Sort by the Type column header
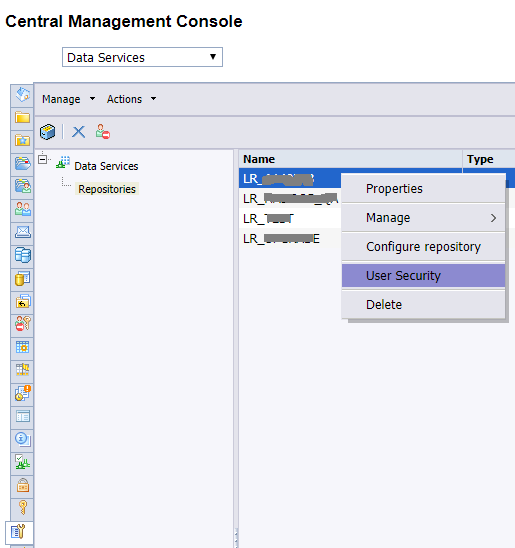 point(489,159)
